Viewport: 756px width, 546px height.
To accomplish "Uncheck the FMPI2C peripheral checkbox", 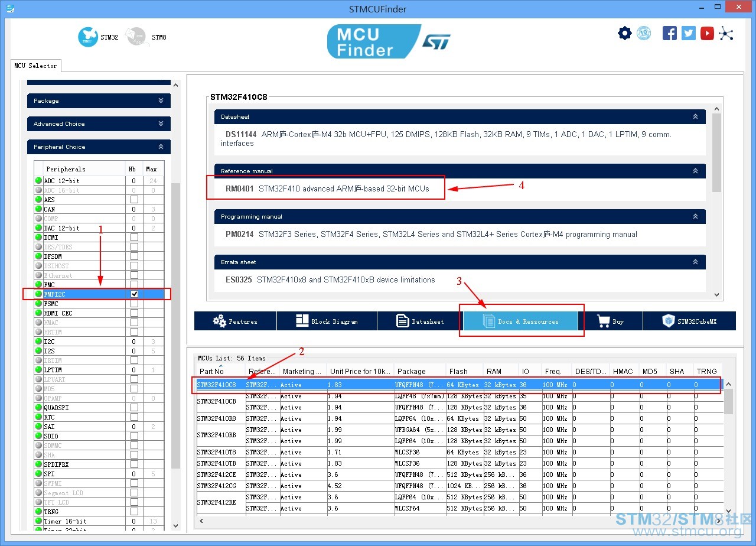I will [x=134, y=294].
